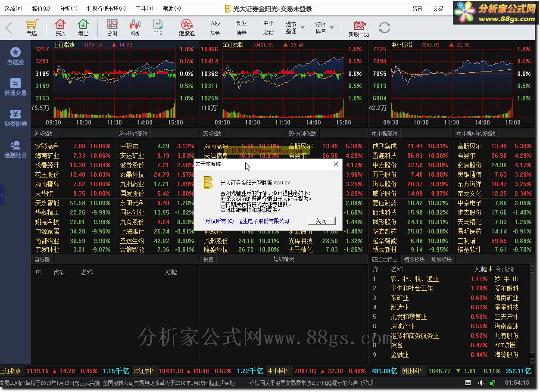The width and height of the screenshot is (540, 392).
Task: Open the 新股日历 new stock calendar
Action: tap(359, 28)
